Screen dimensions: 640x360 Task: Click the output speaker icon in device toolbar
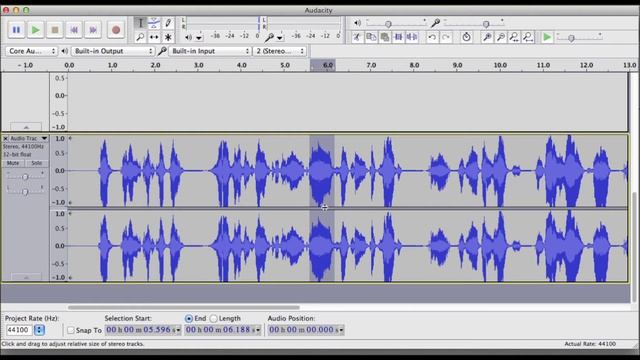(x=64, y=51)
